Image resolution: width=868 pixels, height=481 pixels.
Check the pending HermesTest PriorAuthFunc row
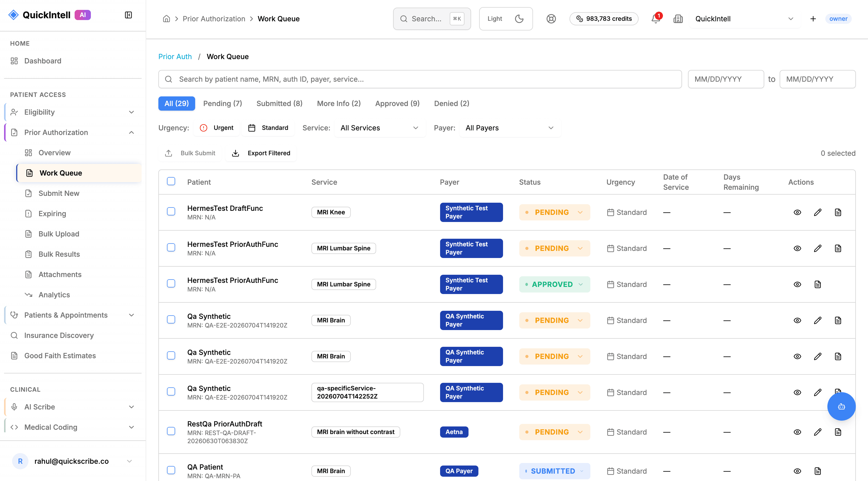(171, 248)
